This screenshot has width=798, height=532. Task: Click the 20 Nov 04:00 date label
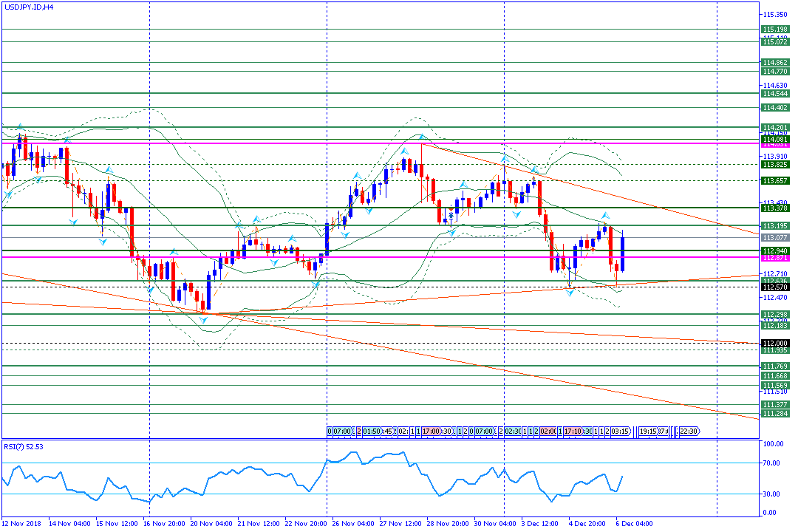point(211,523)
